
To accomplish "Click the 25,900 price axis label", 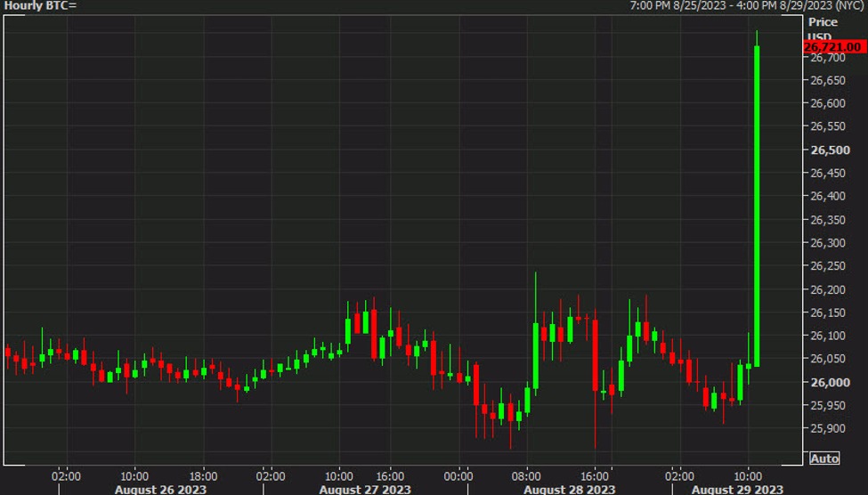I will coord(828,428).
